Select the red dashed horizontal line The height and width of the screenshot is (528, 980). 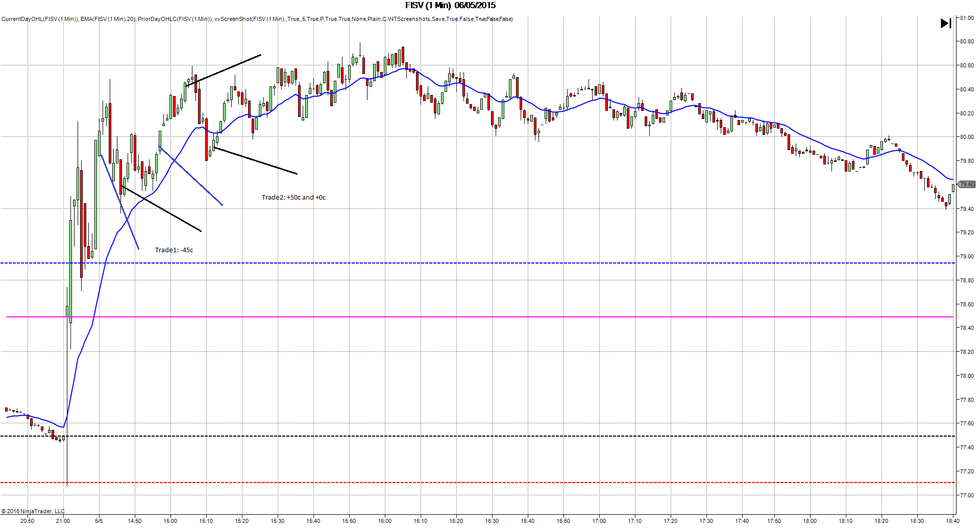coord(477,483)
